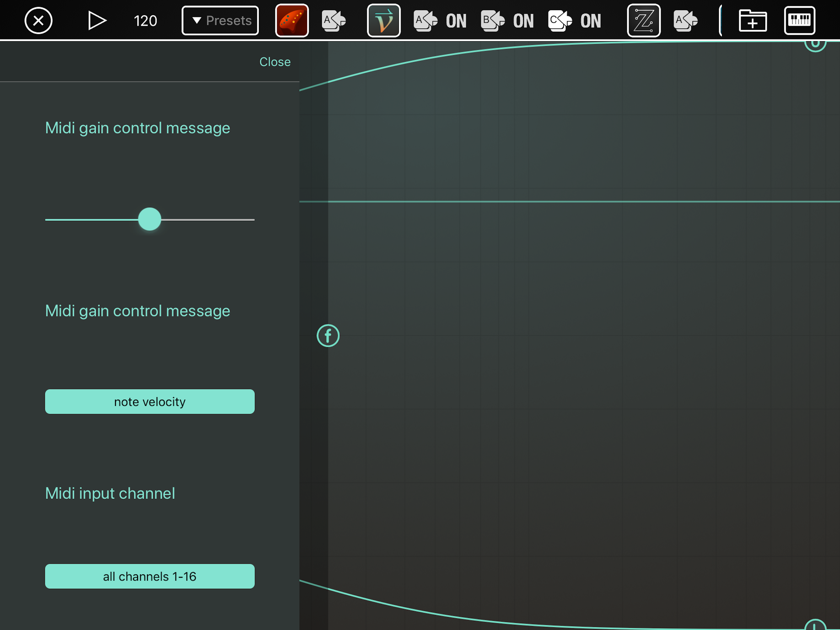The width and height of the screenshot is (840, 630).
Task: Open the red ocarina instrument plugin
Action: pyautogui.click(x=292, y=21)
